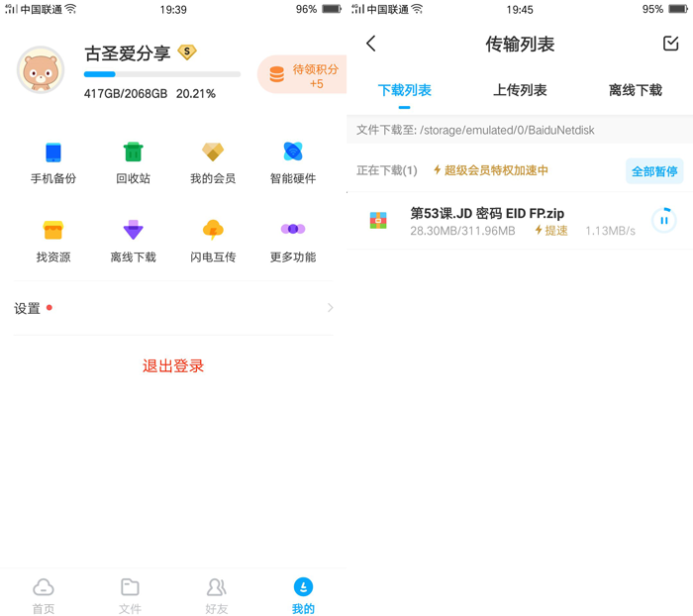Tap the 提速 speed-up link
The height and width of the screenshot is (616, 693).
pyautogui.click(x=551, y=231)
